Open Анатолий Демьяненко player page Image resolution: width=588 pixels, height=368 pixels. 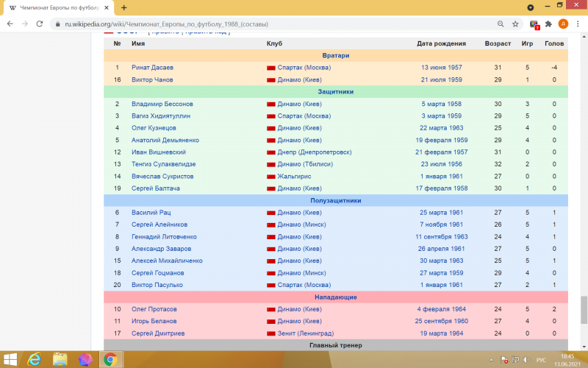click(165, 140)
